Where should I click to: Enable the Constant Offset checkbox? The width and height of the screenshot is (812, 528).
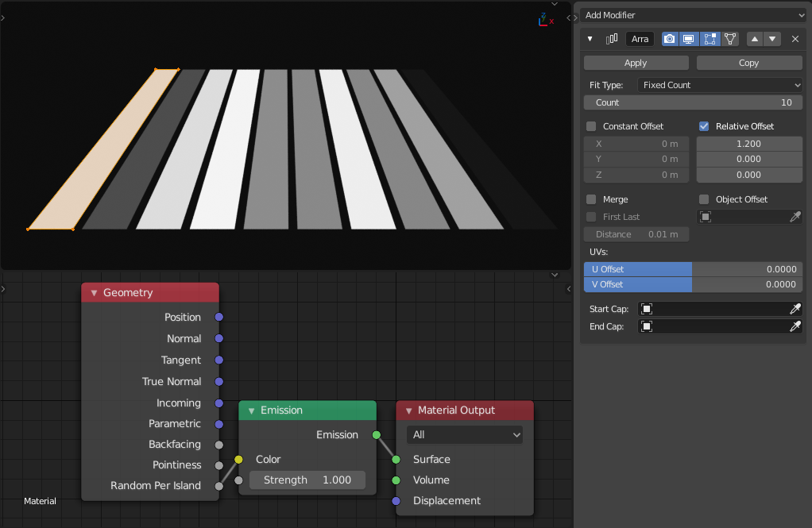click(591, 125)
